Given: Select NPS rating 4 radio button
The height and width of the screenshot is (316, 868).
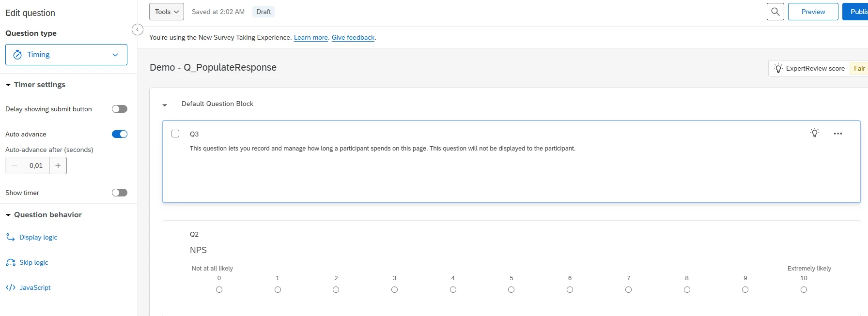Looking at the screenshot, I should pyautogui.click(x=453, y=289).
